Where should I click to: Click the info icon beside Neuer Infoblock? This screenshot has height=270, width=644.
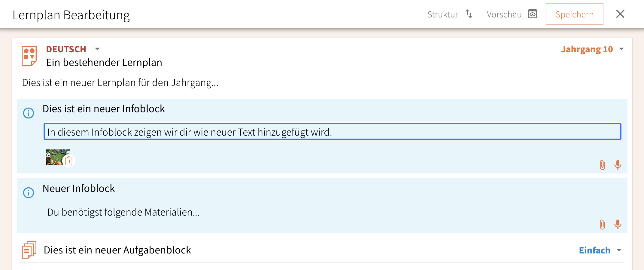29,193
